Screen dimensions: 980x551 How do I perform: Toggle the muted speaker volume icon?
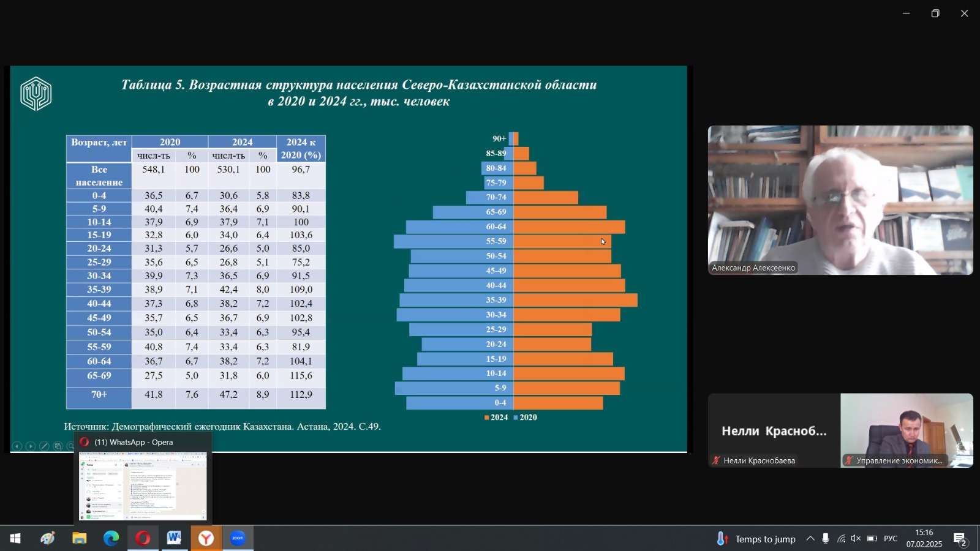point(856,539)
